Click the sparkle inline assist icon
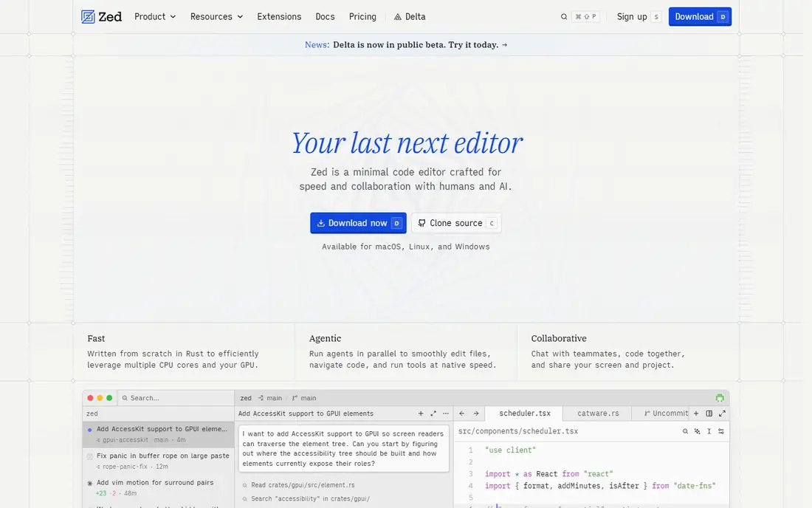The height and width of the screenshot is (508, 812). tap(697, 431)
